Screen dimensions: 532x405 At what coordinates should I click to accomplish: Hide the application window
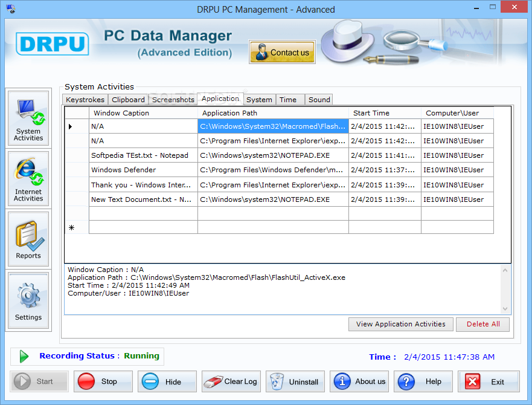tap(167, 381)
